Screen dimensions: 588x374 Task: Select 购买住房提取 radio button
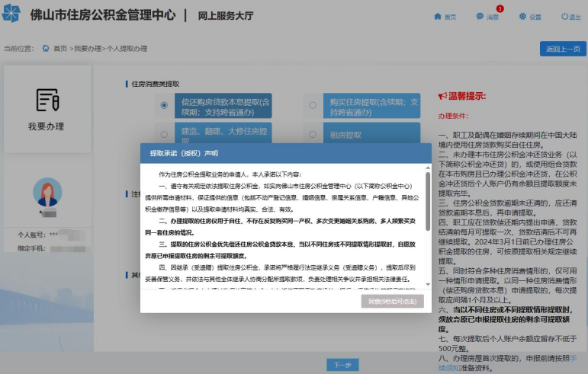coord(313,106)
